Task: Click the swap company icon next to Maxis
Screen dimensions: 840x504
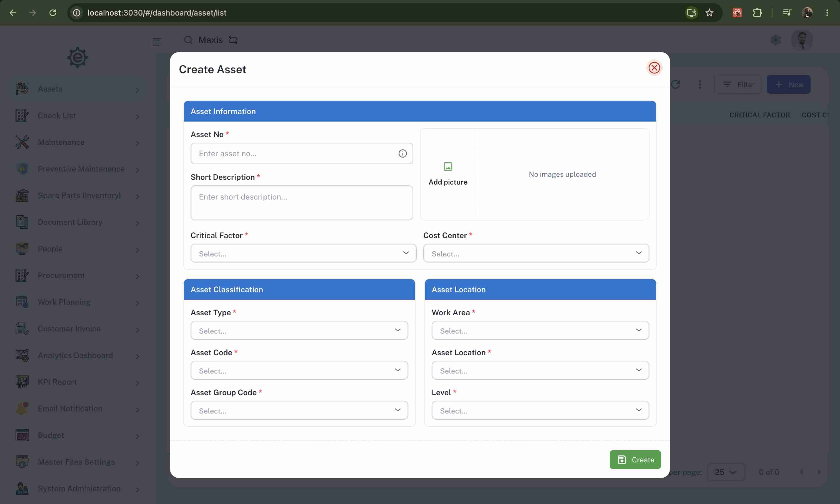Action: pos(233,40)
